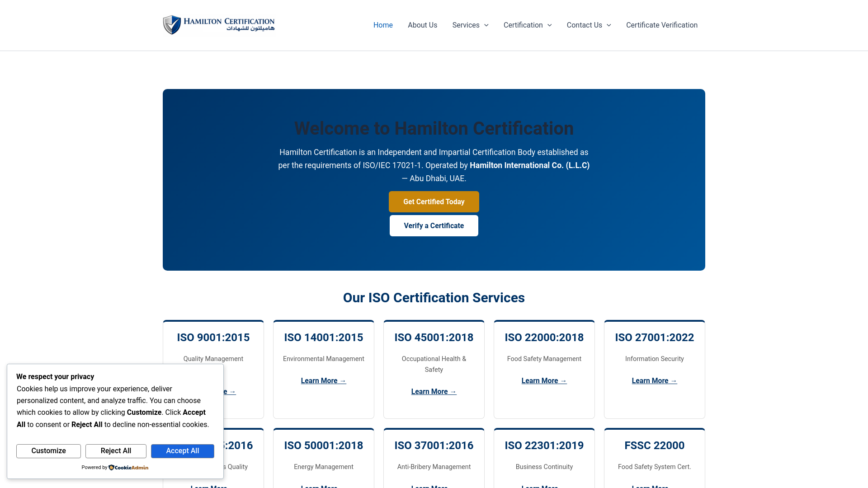
Task: Click the Energy Management description
Action: [x=324, y=467]
